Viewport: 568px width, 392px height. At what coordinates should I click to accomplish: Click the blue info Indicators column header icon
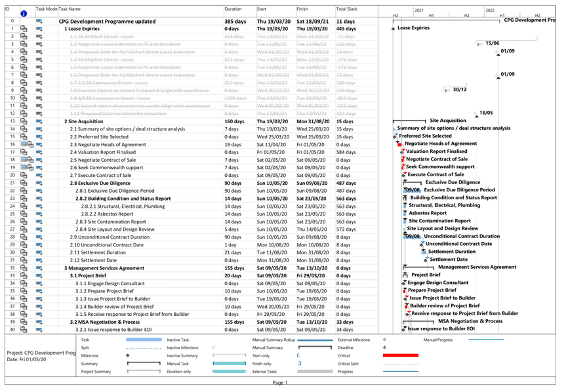(24, 14)
